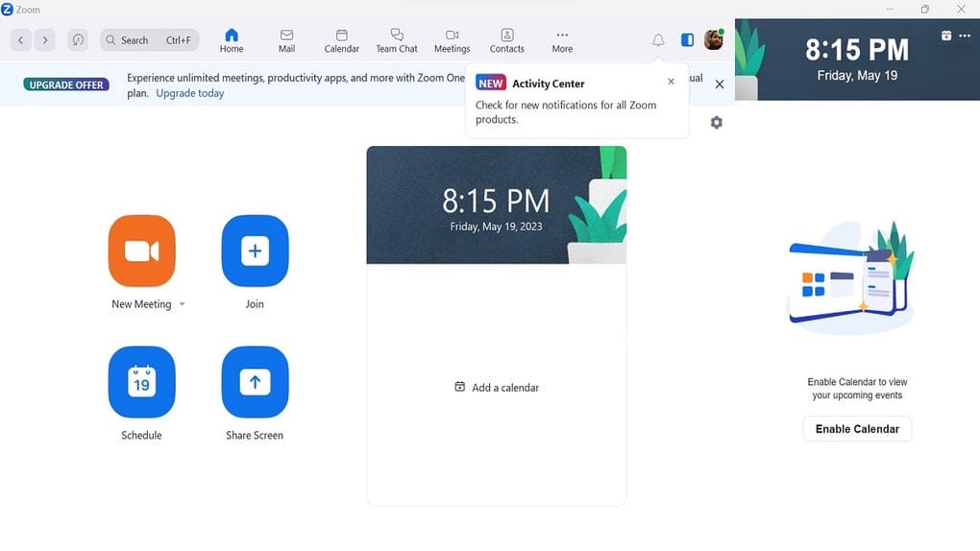
Task: Click the 'Activity Center' heading
Action: pos(548,84)
